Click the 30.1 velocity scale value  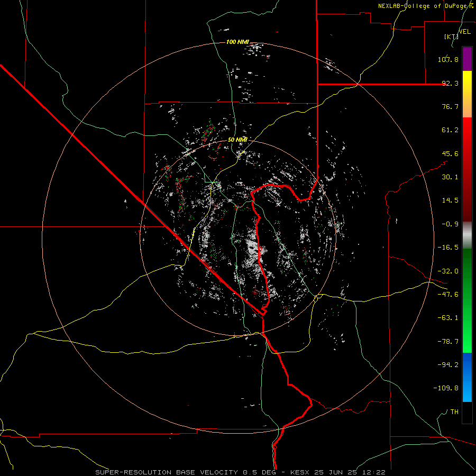(450, 177)
